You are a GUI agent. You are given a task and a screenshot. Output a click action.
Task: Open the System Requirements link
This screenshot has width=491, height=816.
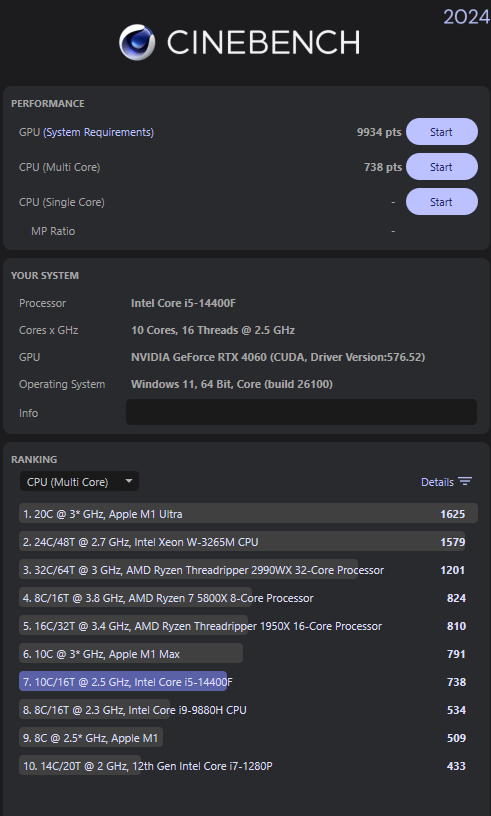98,132
